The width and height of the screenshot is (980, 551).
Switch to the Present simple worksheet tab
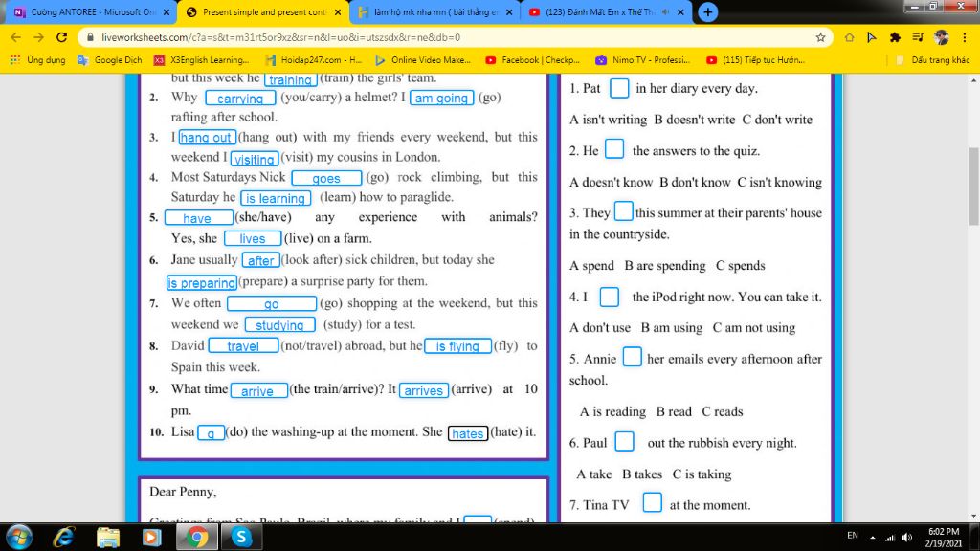(x=264, y=11)
